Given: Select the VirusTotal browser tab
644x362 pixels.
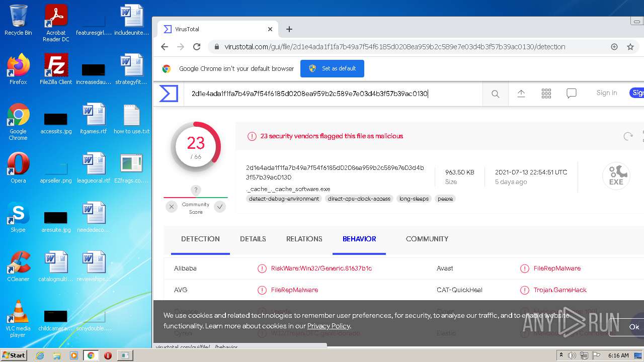Looking at the screenshot, I should coord(217,29).
